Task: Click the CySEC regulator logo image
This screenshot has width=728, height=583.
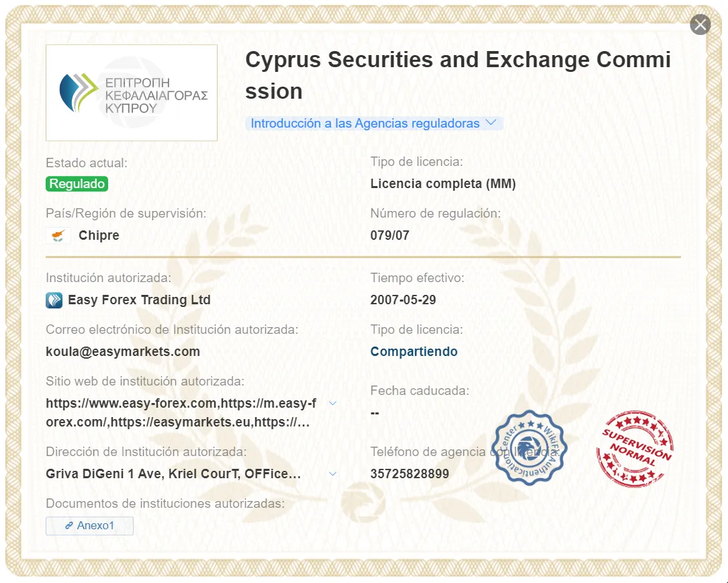Action: pyautogui.click(x=132, y=93)
